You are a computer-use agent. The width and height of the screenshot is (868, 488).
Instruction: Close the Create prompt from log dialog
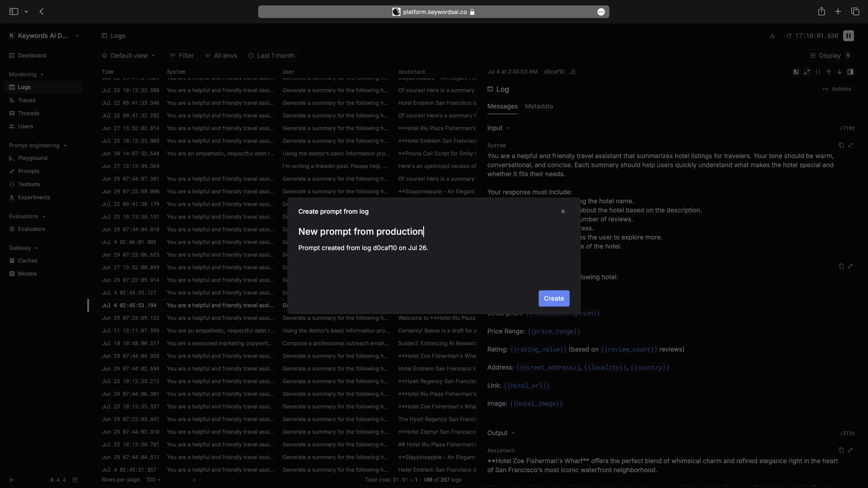click(563, 211)
